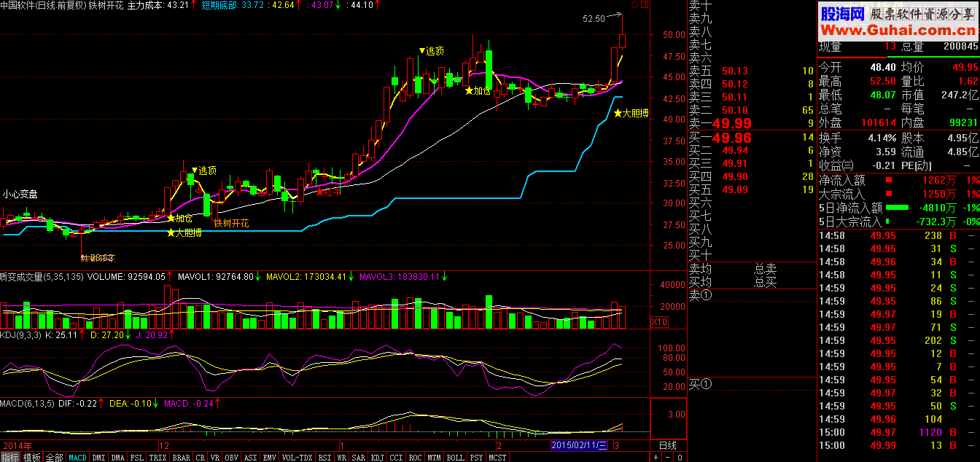Select the RSI indicator tab
This screenshot has width=980, height=462.
pos(324,457)
